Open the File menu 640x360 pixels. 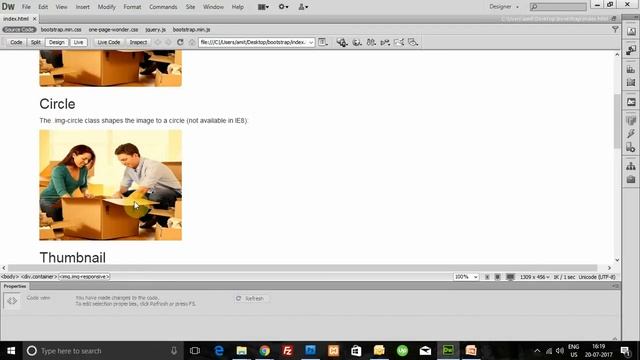coord(26,7)
